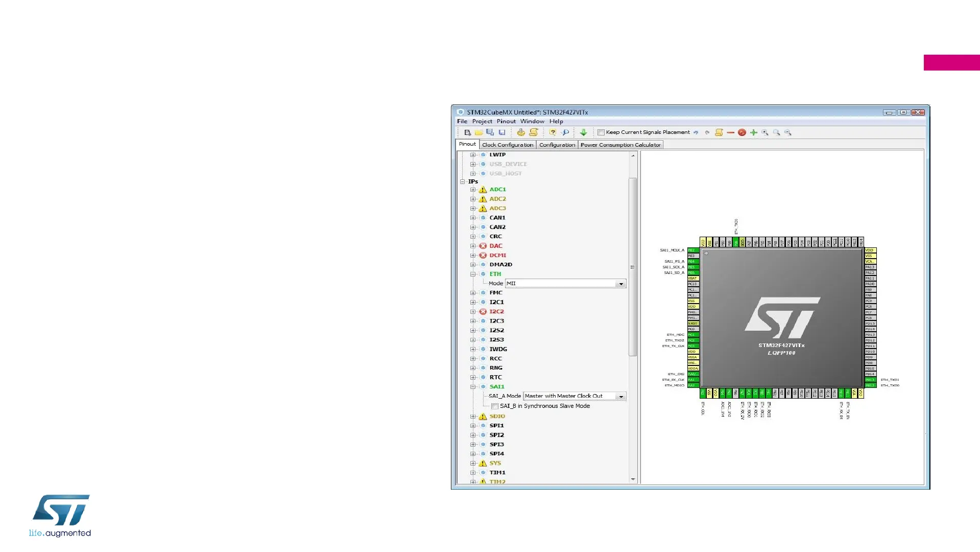Switch to the Clock Configuration tab
This screenshot has width=980, height=552.
pyautogui.click(x=507, y=145)
